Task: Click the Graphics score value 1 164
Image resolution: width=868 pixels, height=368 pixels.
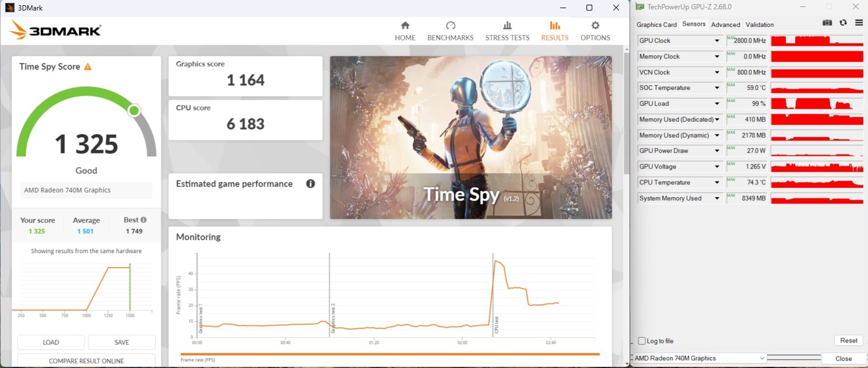Action: pos(245,80)
